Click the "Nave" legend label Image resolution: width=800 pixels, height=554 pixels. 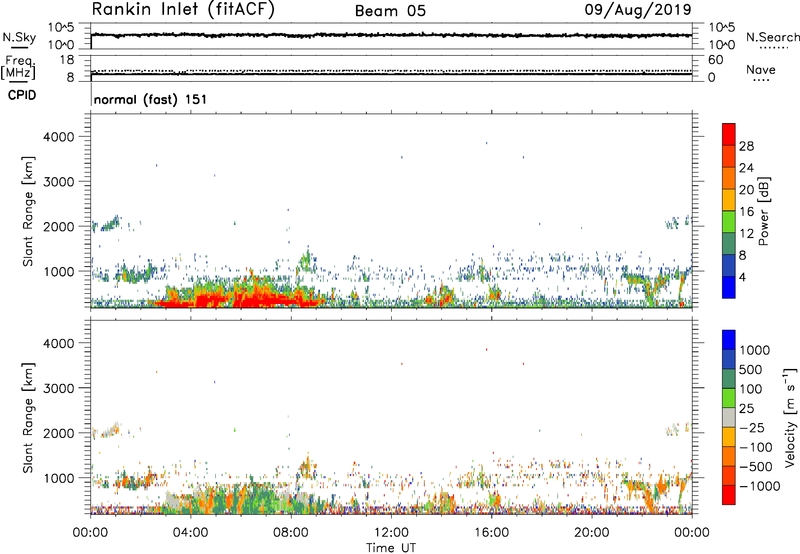click(761, 69)
